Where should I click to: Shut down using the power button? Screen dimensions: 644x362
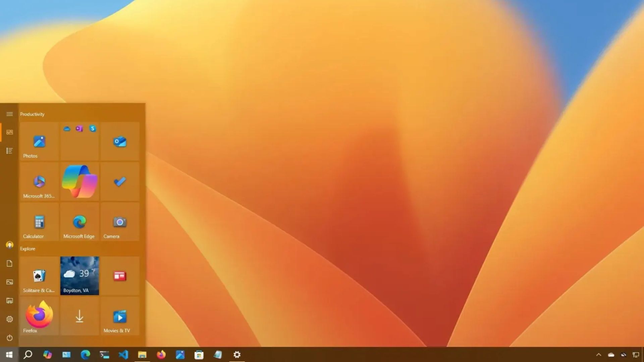coord(9,338)
